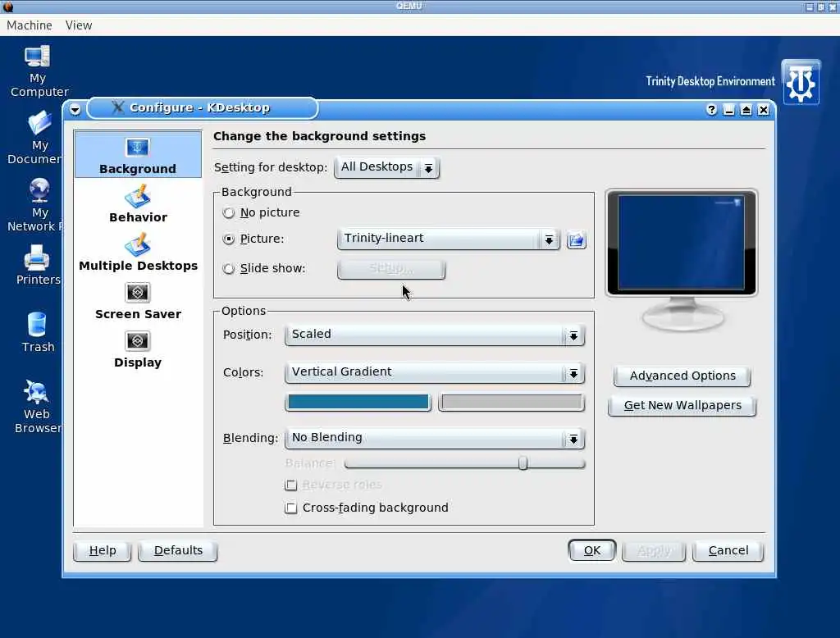This screenshot has width=840, height=638.
Task: Select the Multiple Desktops section in the sidebar
Action: (x=138, y=253)
